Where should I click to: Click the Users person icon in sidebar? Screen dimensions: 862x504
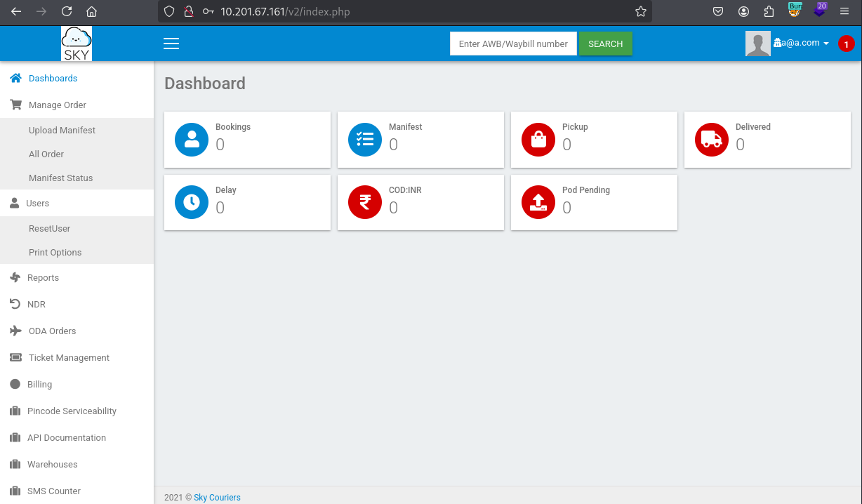(14, 203)
